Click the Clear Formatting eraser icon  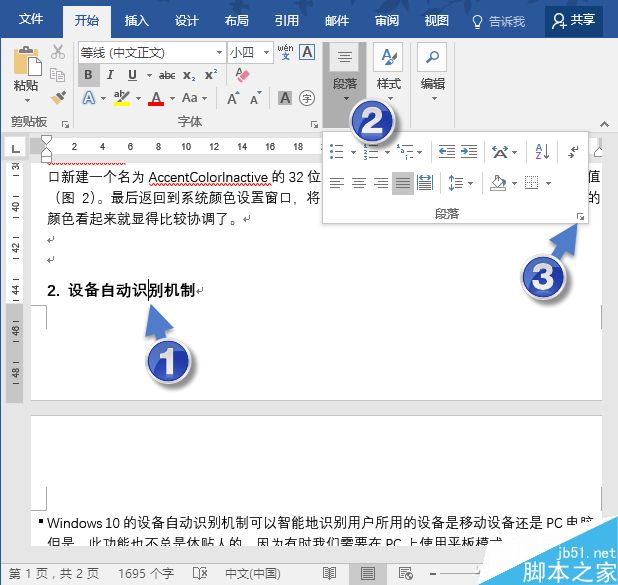[x=241, y=75]
